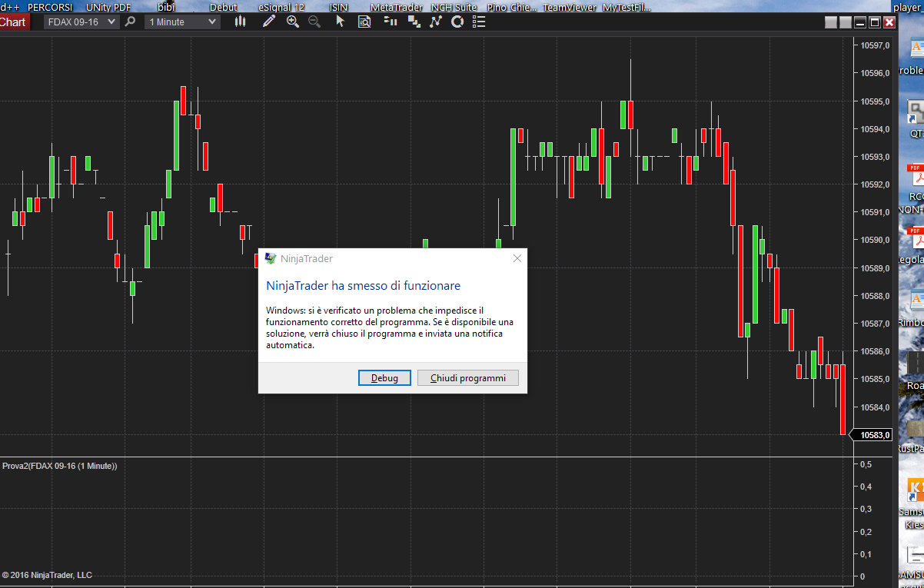Image resolution: width=924 pixels, height=588 pixels.
Task: Click the PERCORSI desktop shortcut label
Action: point(50,7)
